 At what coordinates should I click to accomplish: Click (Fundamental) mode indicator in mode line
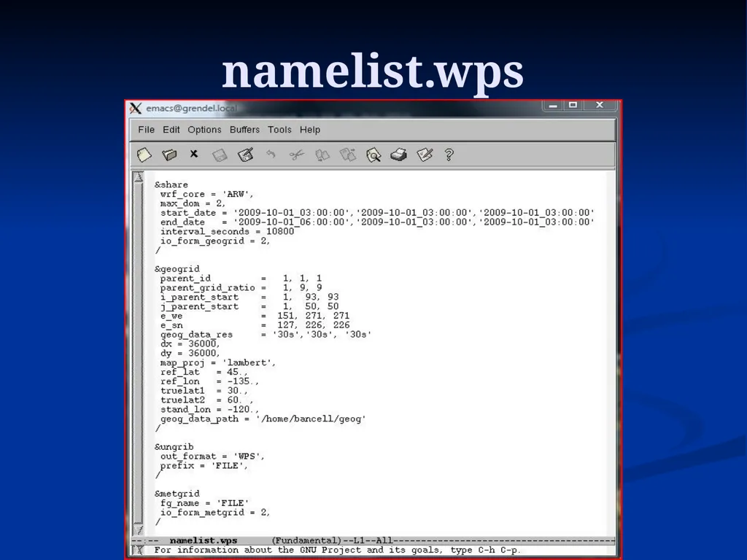tap(307, 540)
